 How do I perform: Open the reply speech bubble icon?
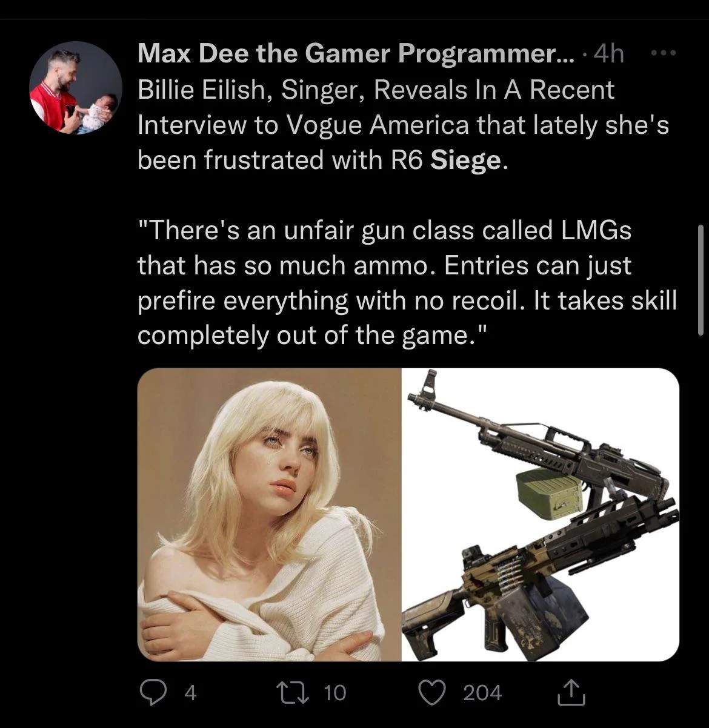152,692
